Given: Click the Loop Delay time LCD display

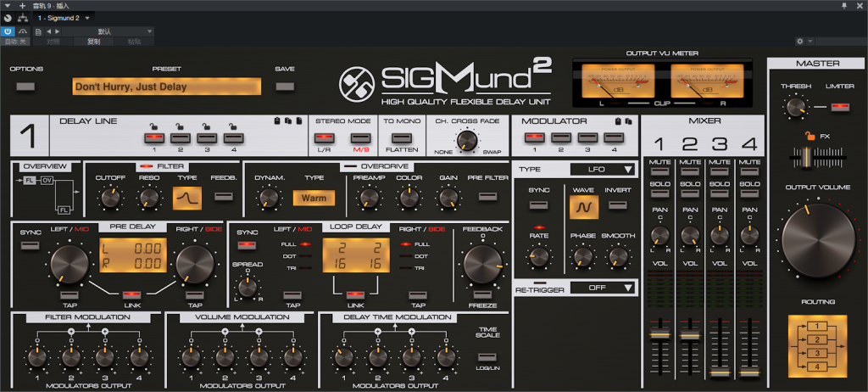Looking at the screenshot, I should tap(354, 255).
